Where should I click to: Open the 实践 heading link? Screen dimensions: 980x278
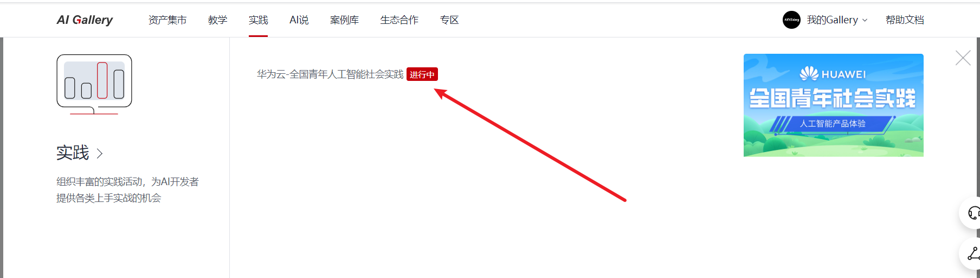(x=73, y=153)
